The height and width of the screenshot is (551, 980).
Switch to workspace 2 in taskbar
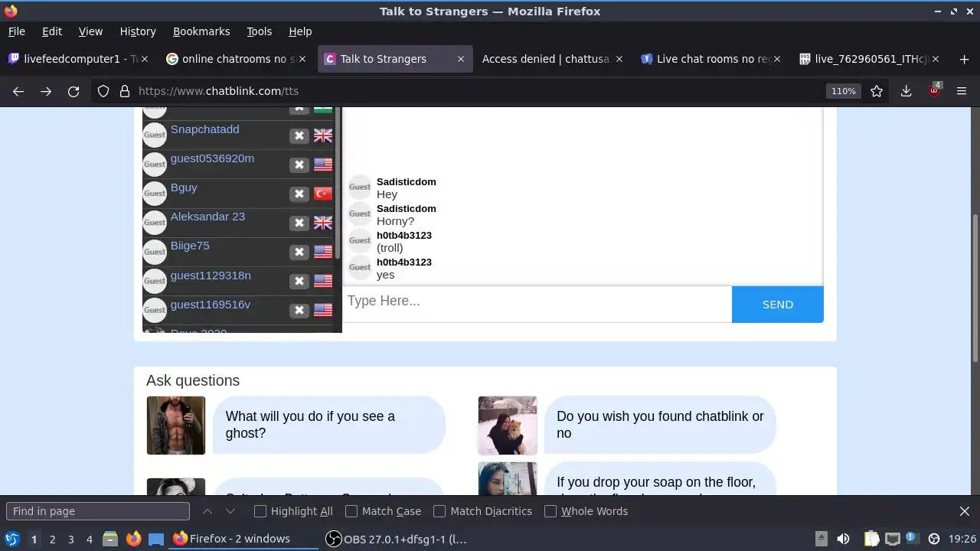pyautogui.click(x=52, y=540)
